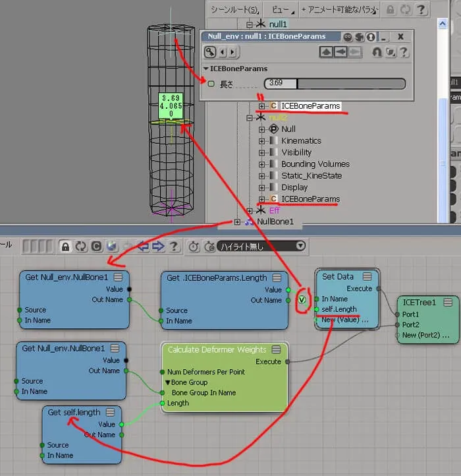Image resolution: width=461 pixels, height=476 pixels.
Task: Toggle the animation marker beside 長さ parameter
Action: click(x=211, y=84)
